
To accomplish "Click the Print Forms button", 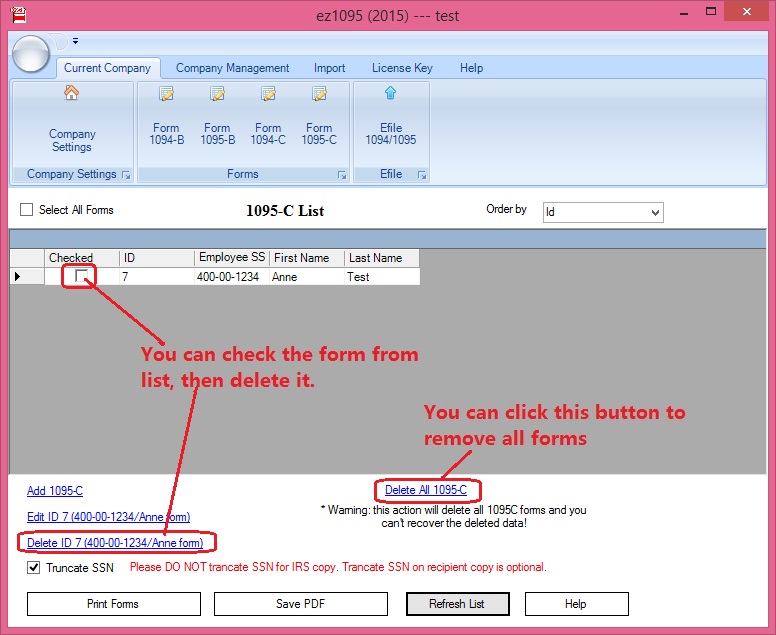I will click(x=114, y=604).
